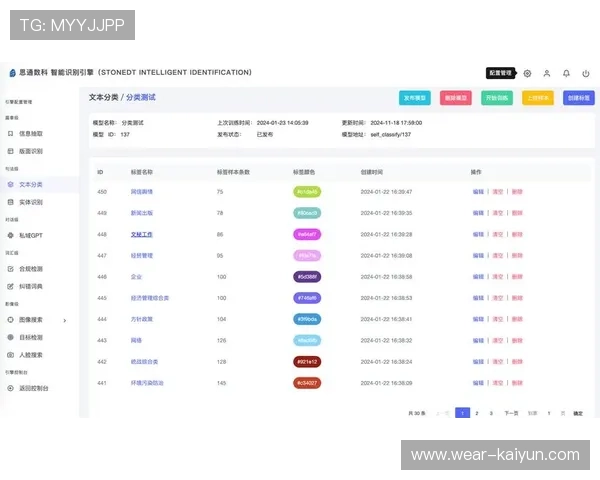Click 编辑 link for row 450
Viewport: 600px width, 480px height.
point(478,191)
